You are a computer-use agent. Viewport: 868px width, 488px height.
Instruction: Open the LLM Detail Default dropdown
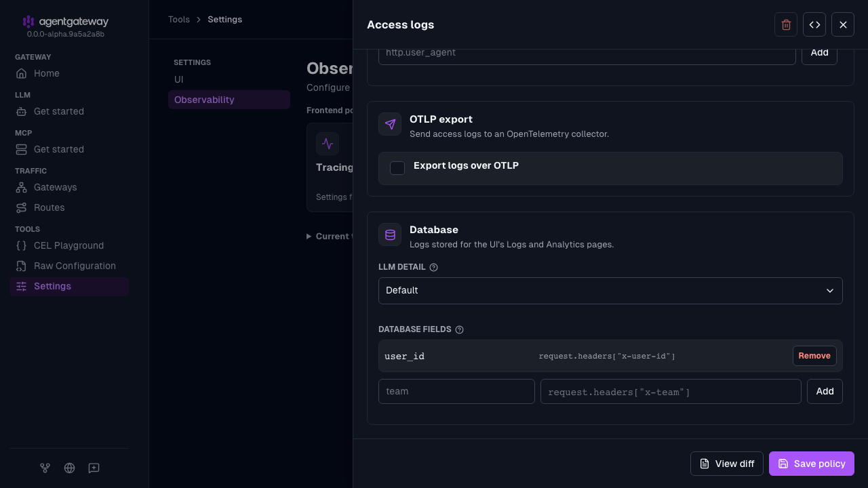pos(610,290)
